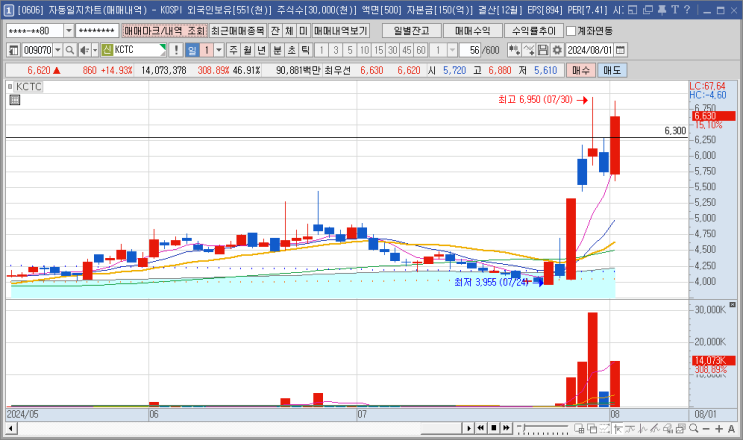743x440 pixels.
Task: Open the 매매내역보기 tab
Action: click(341, 31)
